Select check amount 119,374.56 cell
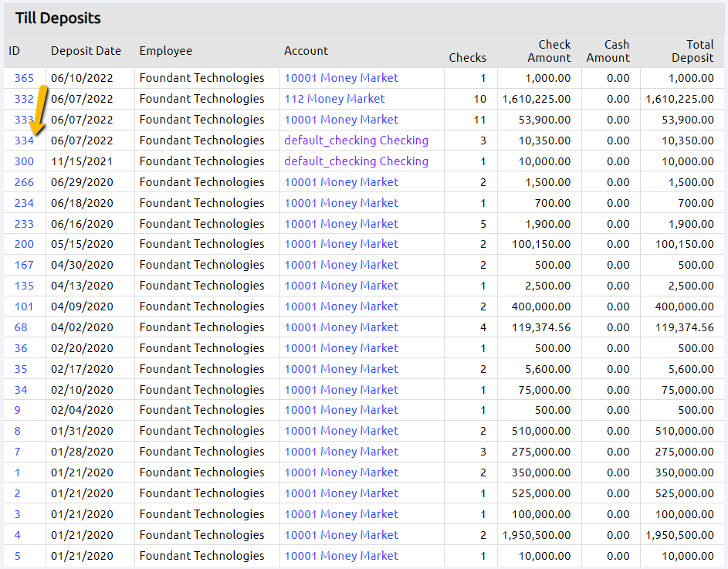Screen dimensions: 728x569 tap(541, 327)
